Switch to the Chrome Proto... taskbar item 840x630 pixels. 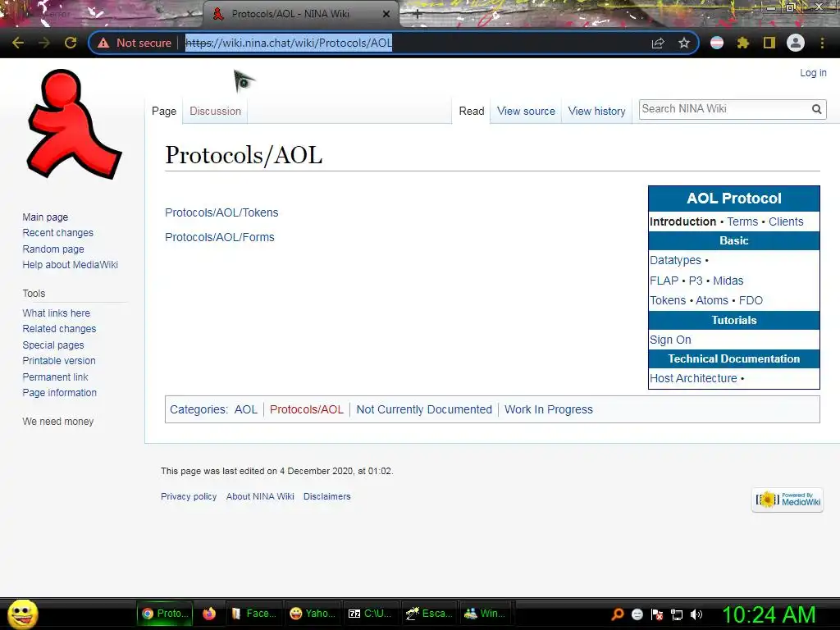(x=166, y=614)
